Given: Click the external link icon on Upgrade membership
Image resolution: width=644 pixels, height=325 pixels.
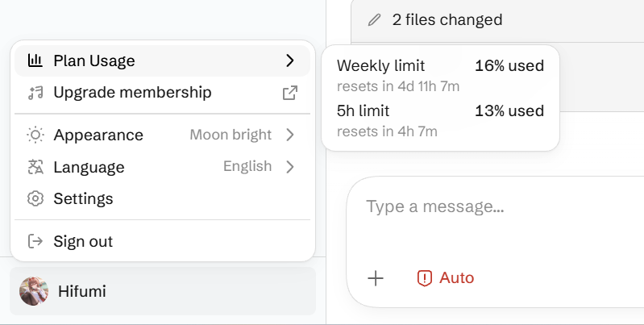Looking at the screenshot, I should (x=290, y=93).
